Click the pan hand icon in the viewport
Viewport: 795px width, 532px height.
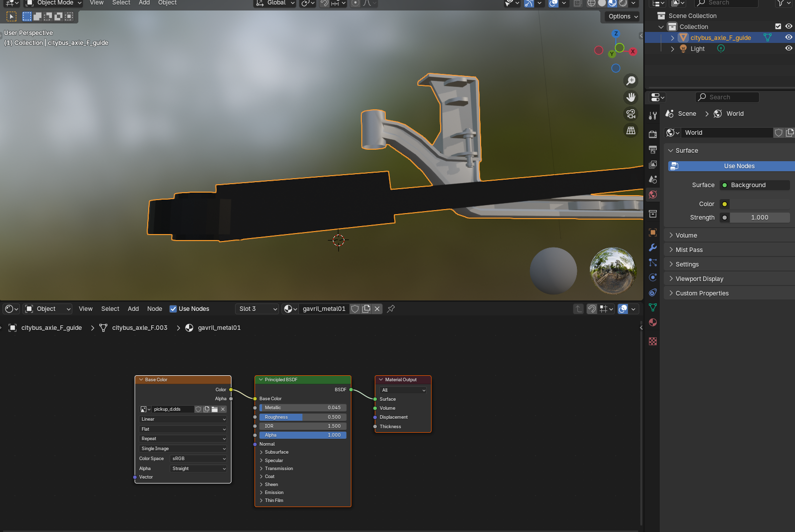coord(631,97)
